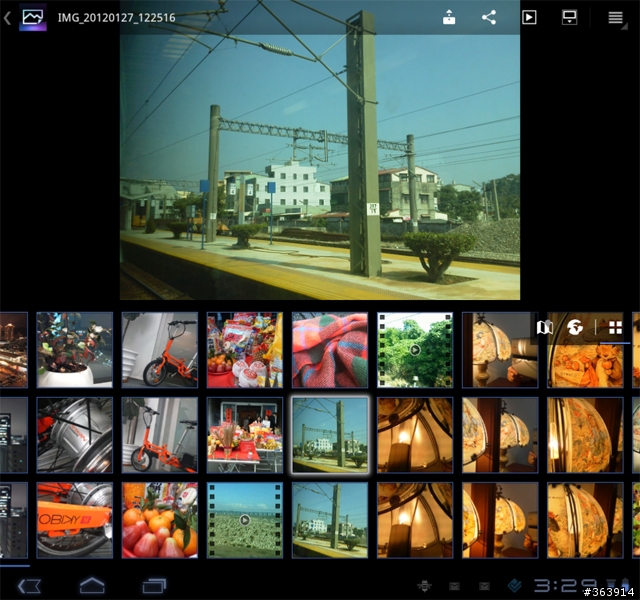Open the night city lights thumbnail at the left edge
Viewport: 640px width, 600px height.
click(x=13, y=350)
